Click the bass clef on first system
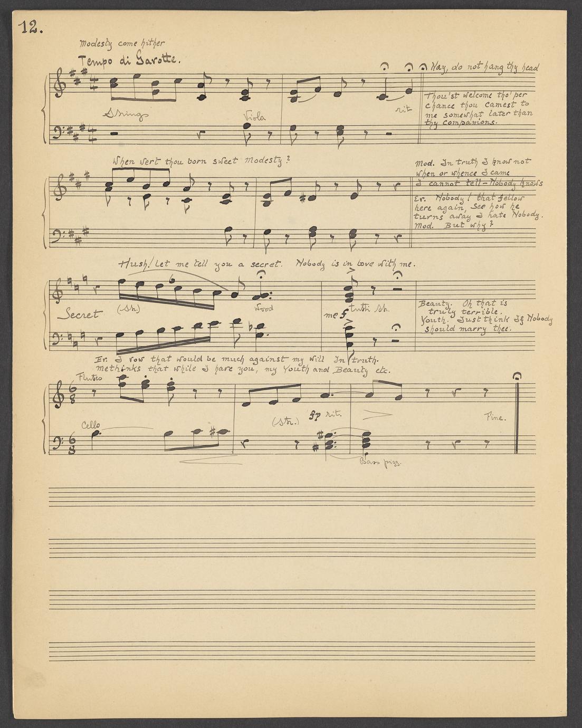Viewport: 582px width, 728px height. click(59, 132)
